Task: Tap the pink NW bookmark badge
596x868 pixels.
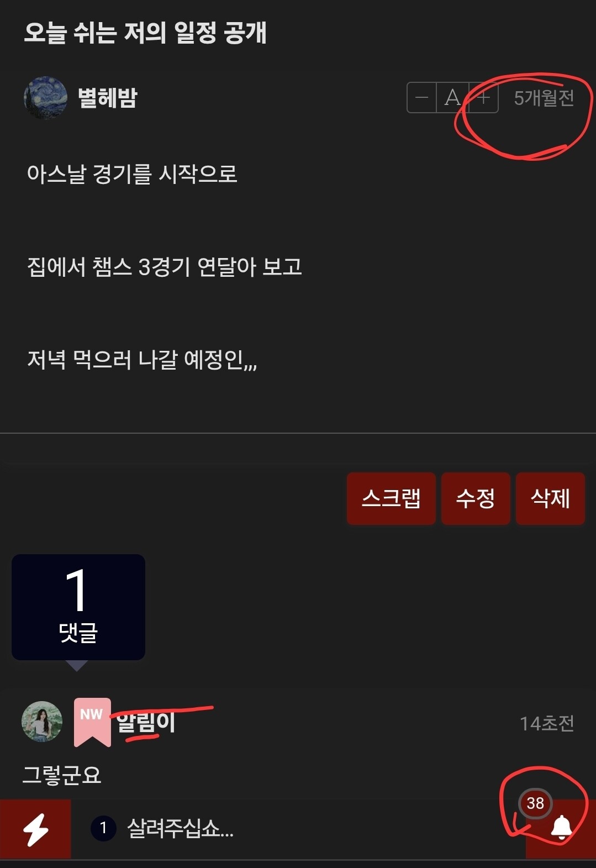Action: [92, 722]
